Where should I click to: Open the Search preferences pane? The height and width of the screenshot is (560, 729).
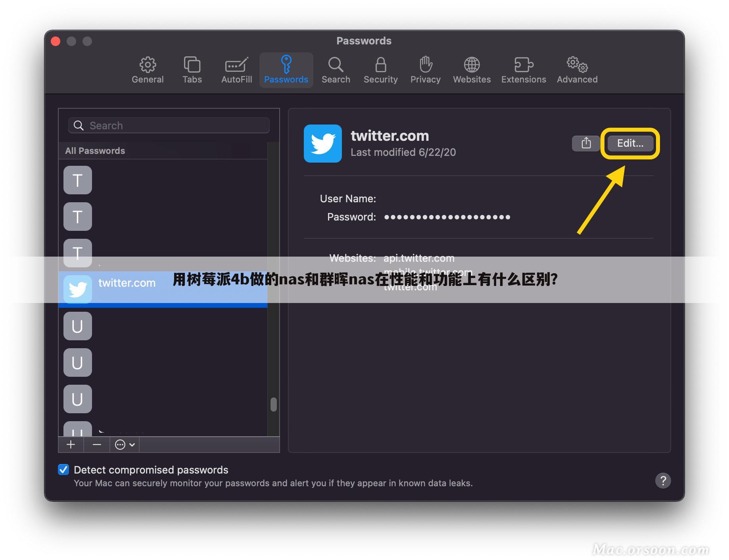pos(336,70)
